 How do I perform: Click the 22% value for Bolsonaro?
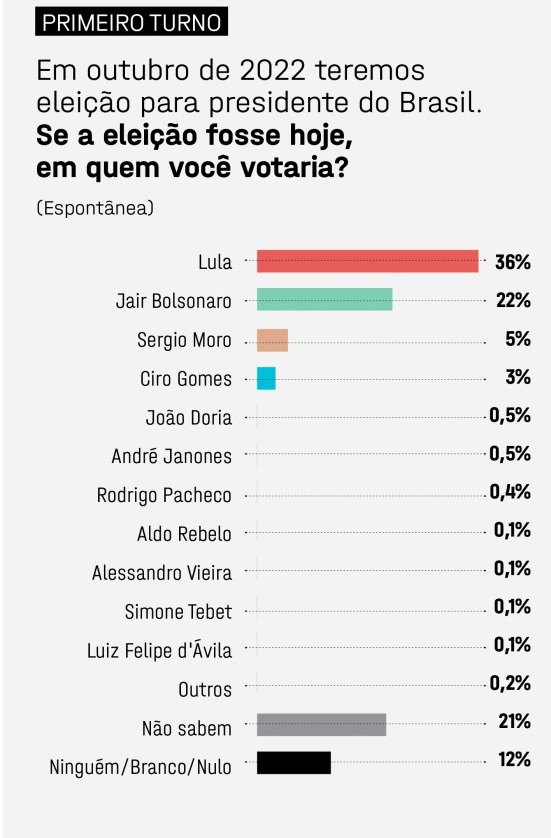[x=513, y=300]
